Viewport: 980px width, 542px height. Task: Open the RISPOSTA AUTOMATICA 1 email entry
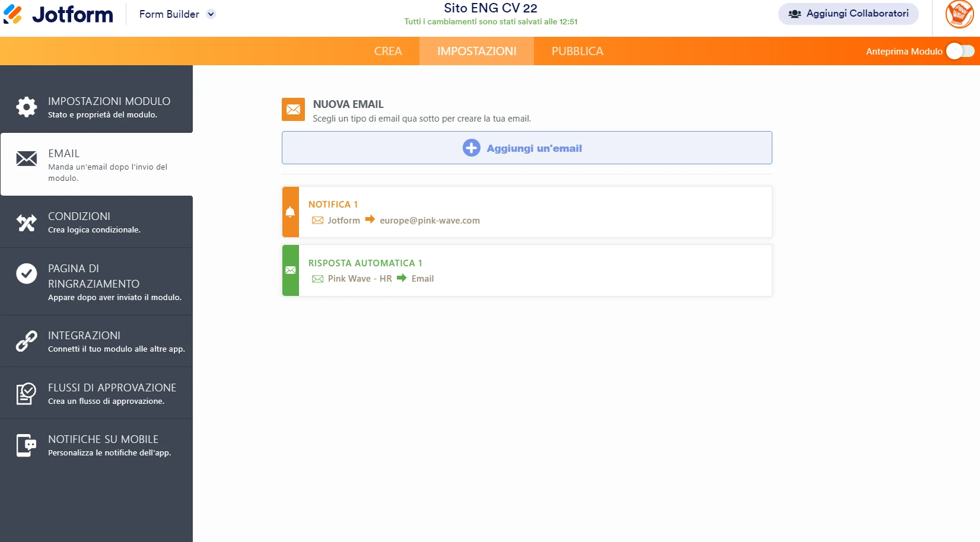(534, 270)
